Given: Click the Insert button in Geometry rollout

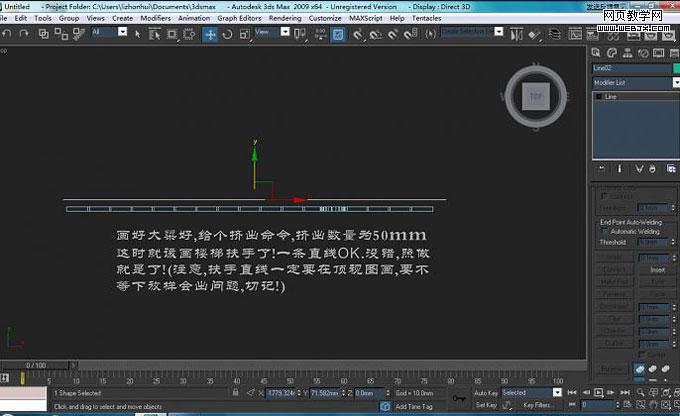Looking at the screenshot, I should click(x=657, y=270).
